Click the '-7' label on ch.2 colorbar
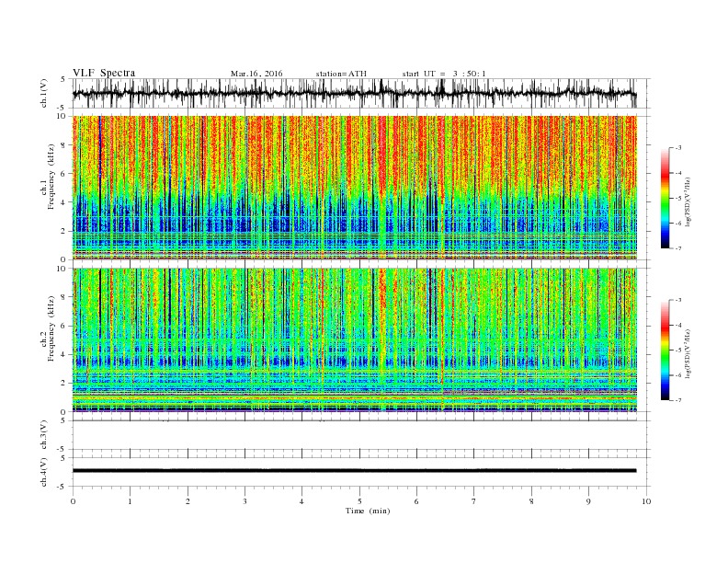The width and height of the screenshot is (728, 563). [x=677, y=400]
